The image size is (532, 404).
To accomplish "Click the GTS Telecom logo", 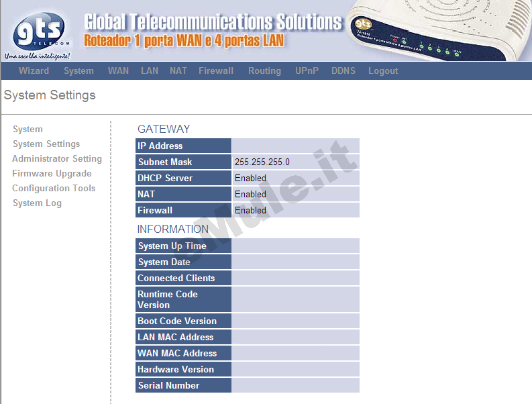I will (40, 32).
